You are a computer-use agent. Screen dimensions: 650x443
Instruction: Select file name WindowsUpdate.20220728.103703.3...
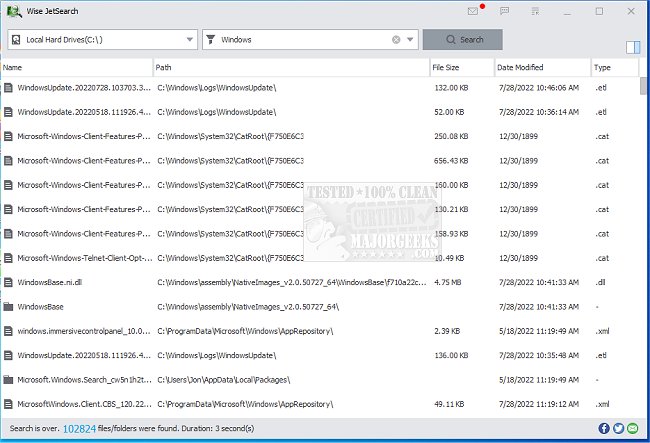click(84, 88)
